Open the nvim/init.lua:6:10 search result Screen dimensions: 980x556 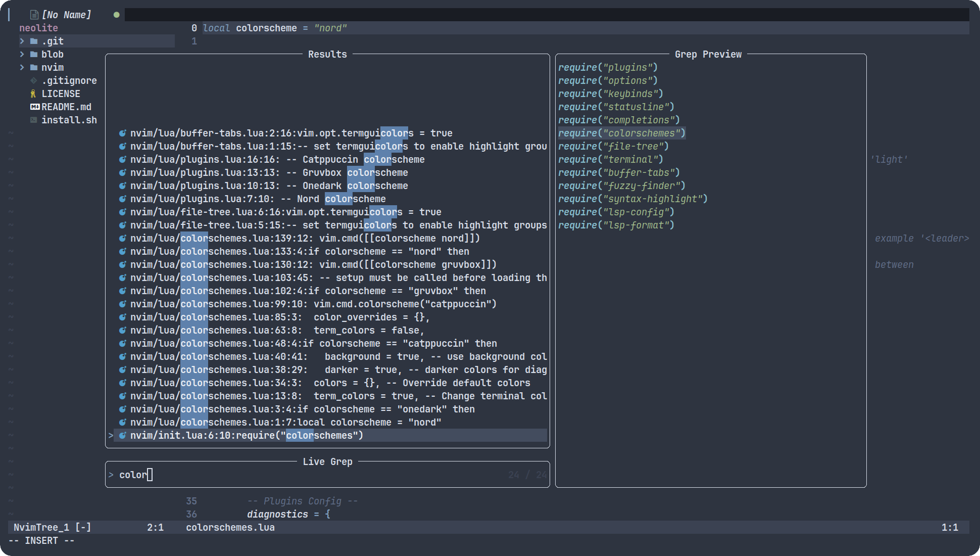pos(246,435)
